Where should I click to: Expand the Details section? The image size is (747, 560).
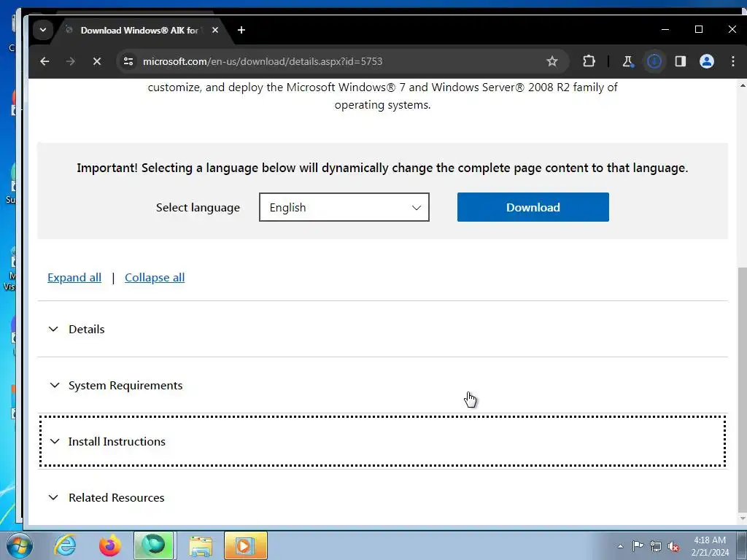382,329
